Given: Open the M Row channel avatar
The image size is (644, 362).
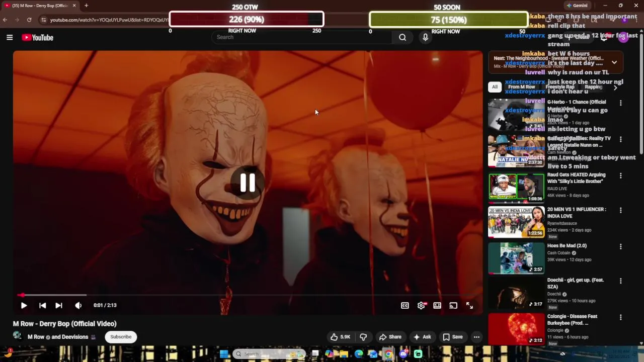Looking at the screenshot, I should 18,336.
